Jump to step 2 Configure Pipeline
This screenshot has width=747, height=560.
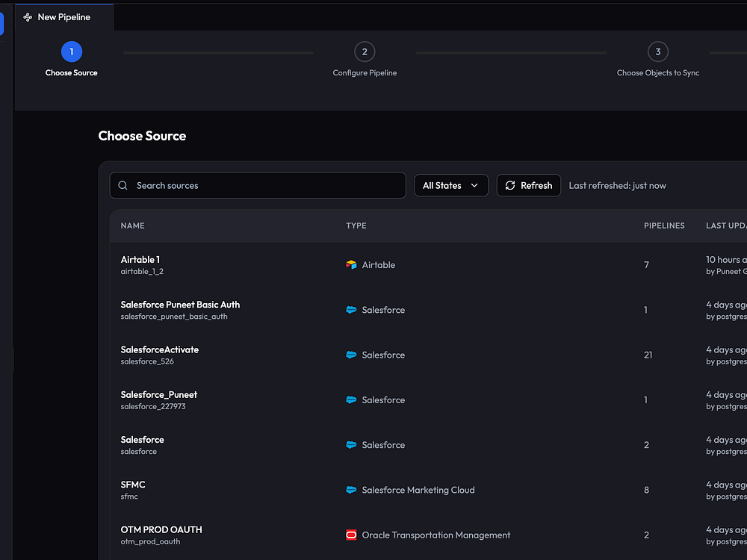[x=365, y=52]
